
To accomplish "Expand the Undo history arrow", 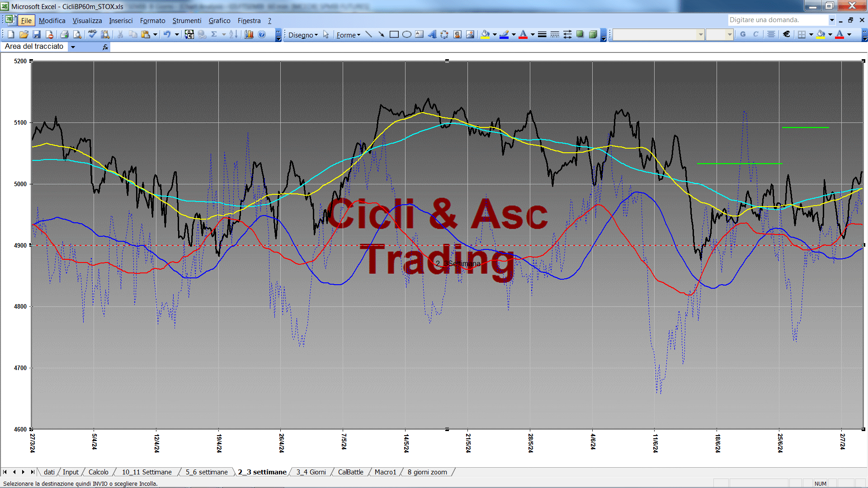I will coord(177,35).
